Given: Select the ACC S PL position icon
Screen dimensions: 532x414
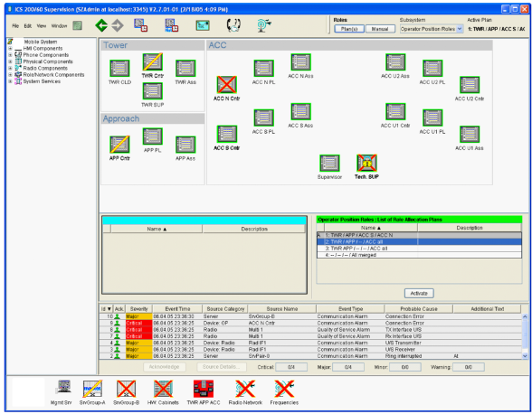Looking at the screenshot, I should (x=263, y=118).
